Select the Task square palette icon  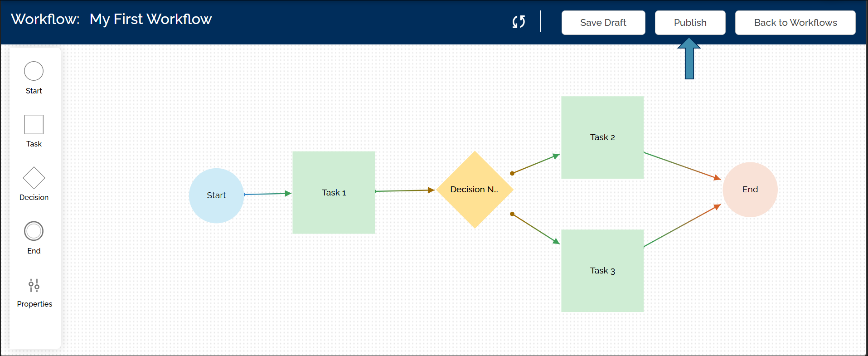pyautogui.click(x=34, y=124)
